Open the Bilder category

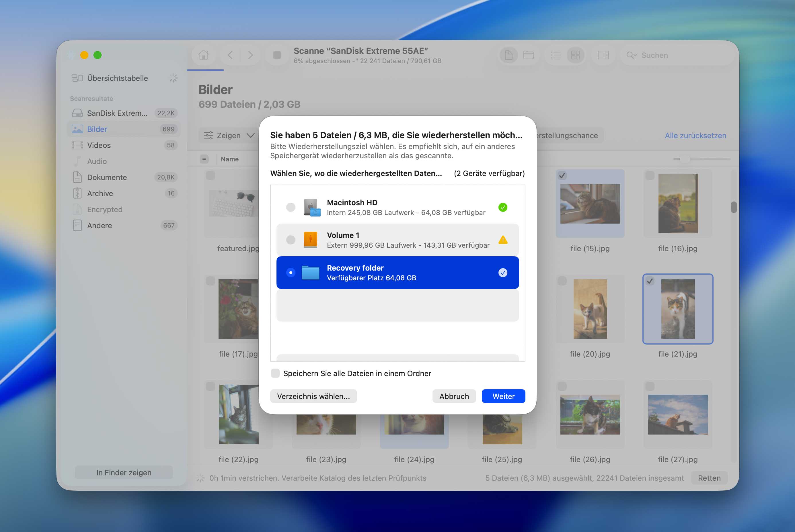pos(124,129)
